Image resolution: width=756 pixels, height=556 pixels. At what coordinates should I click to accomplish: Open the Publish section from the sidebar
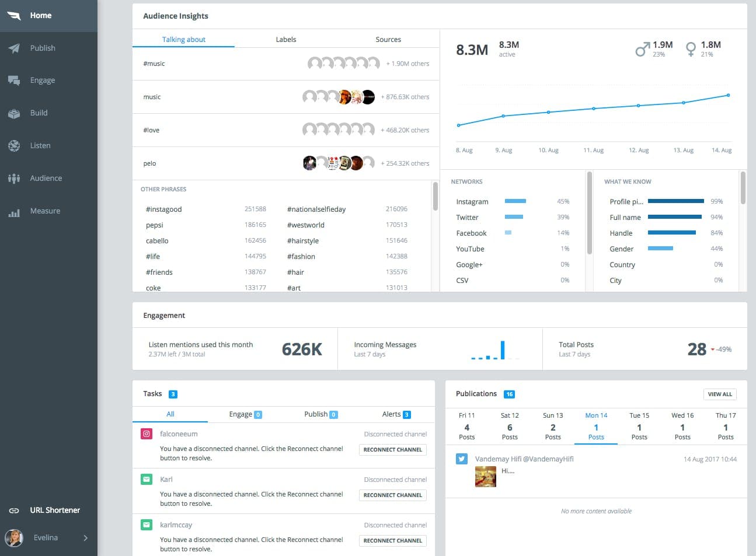41,48
